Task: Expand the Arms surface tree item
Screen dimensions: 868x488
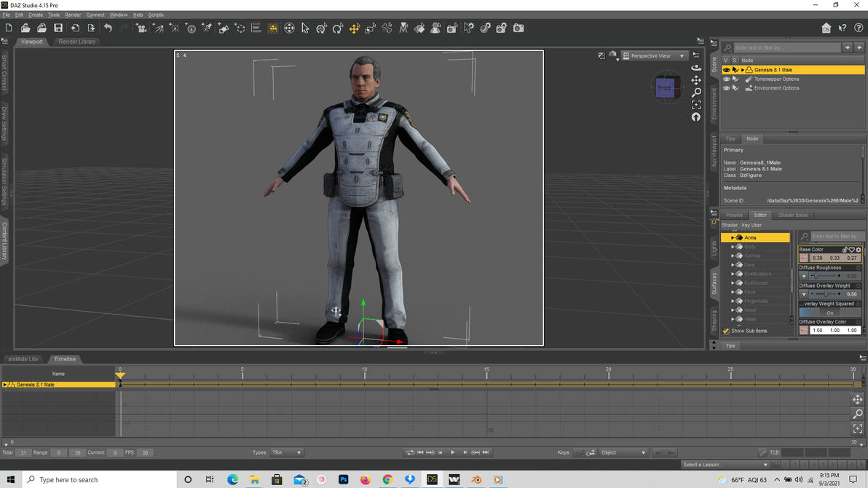Action: click(733, 237)
